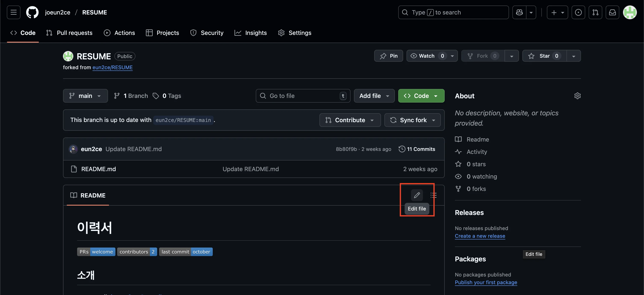The width and height of the screenshot is (644, 295).
Task: Open the hamburger navigation menu
Action: pos(13,12)
